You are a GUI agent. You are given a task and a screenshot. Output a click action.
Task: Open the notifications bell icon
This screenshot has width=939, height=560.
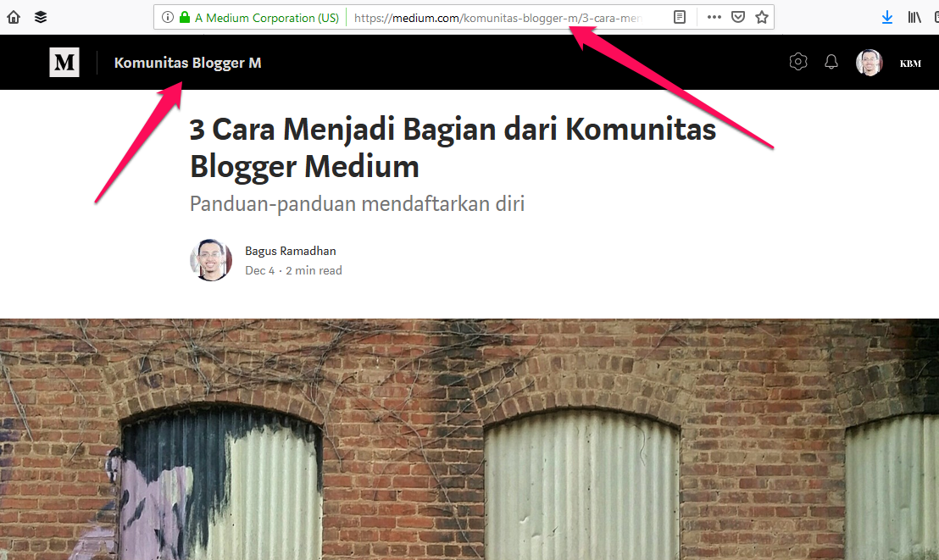pos(831,62)
